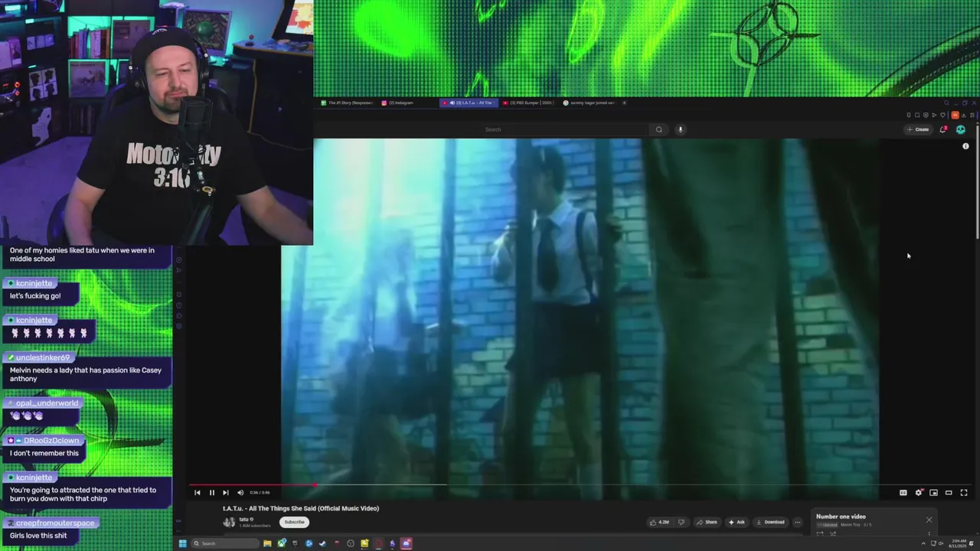Open a new browser tab

tap(624, 103)
